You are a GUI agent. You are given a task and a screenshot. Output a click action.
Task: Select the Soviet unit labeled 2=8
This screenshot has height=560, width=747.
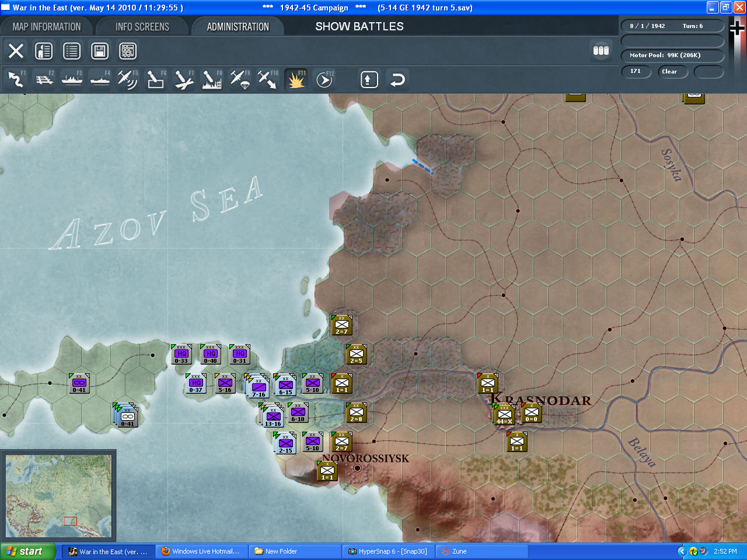point(357,412)
